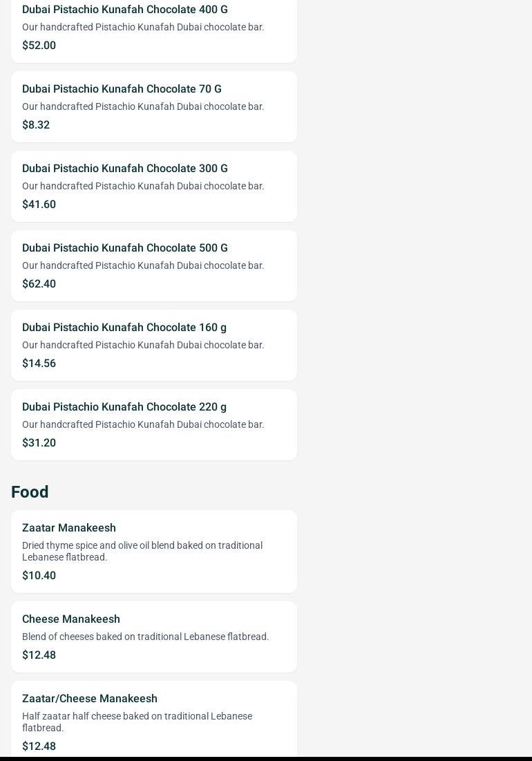Open the Zaatar Manakeesh item title
Viewport: 532px width, 761px height.
pyautogui.click(x=69, y=528)
